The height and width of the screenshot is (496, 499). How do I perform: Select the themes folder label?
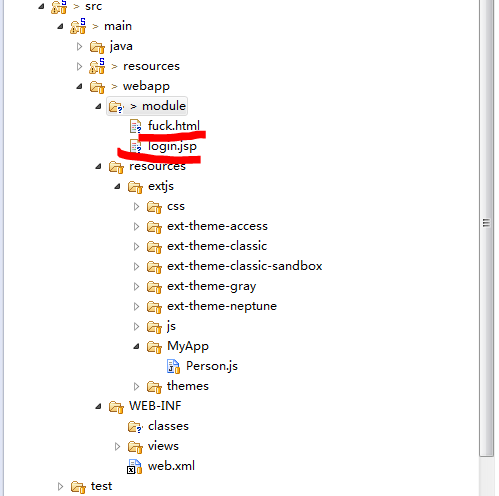point(188,386)
